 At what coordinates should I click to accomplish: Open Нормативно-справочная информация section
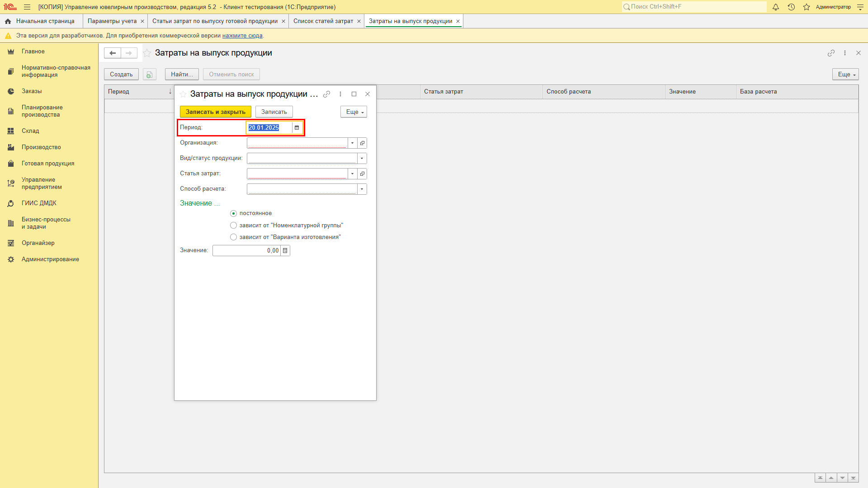pyautogui.click(x=49, y=71)
